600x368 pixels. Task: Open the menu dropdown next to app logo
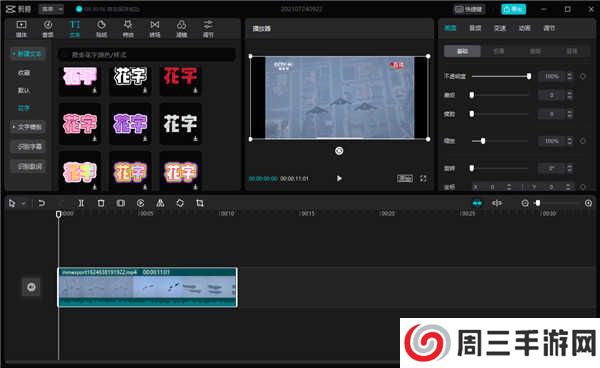point(51,9)
